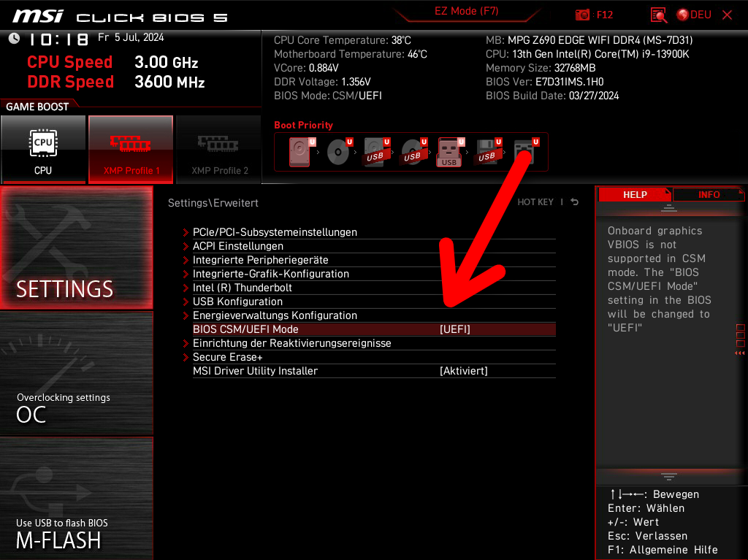Viewport: 748px width, 560px height.
Task: Click the highlighted USB key boot icon
Action: (450, 152)
